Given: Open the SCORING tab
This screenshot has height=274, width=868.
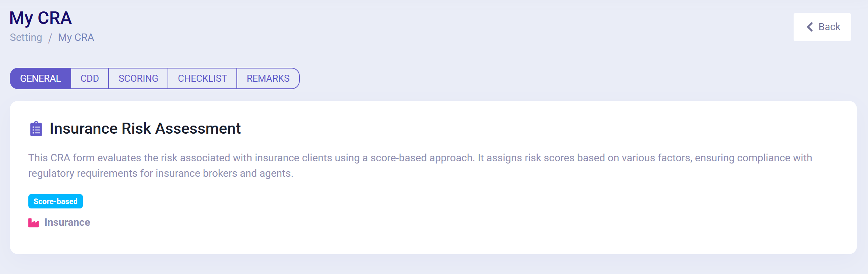Looking at the screenshot, I should [x=138, y=78].
